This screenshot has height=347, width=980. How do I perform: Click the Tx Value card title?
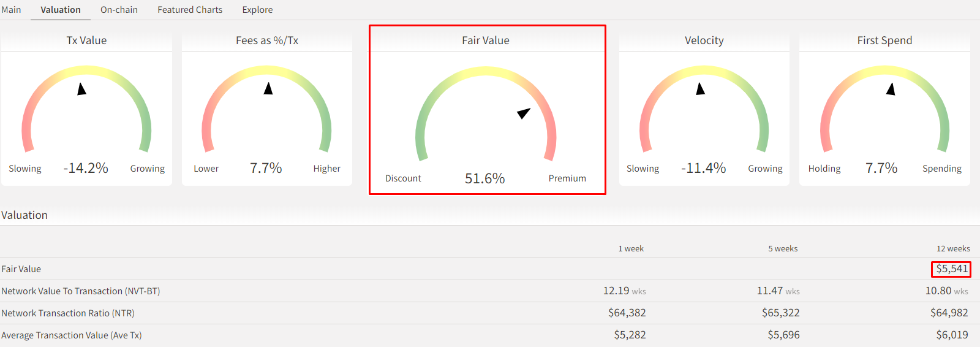[86, 40]
